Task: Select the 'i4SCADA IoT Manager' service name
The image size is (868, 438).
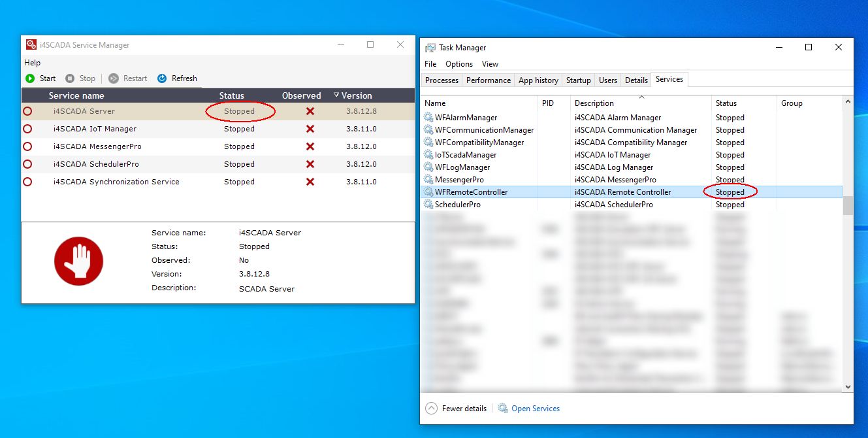Action: coord(95,129)
